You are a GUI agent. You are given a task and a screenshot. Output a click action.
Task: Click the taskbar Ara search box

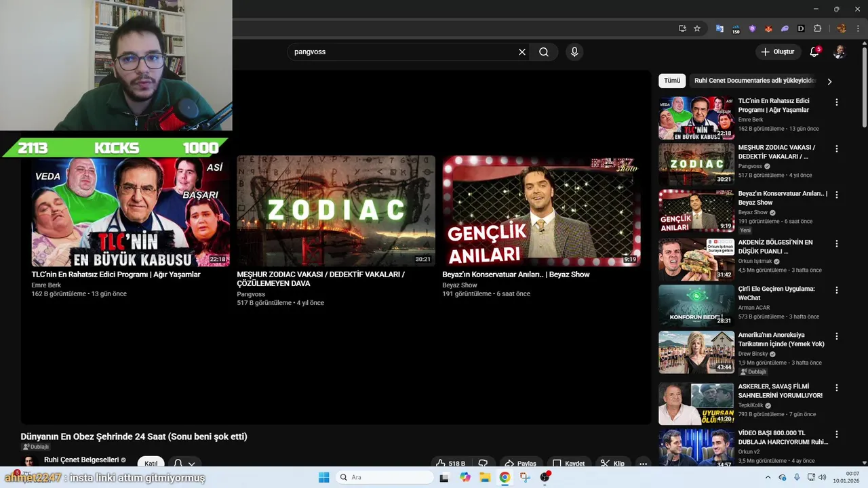tap(385, 477)
